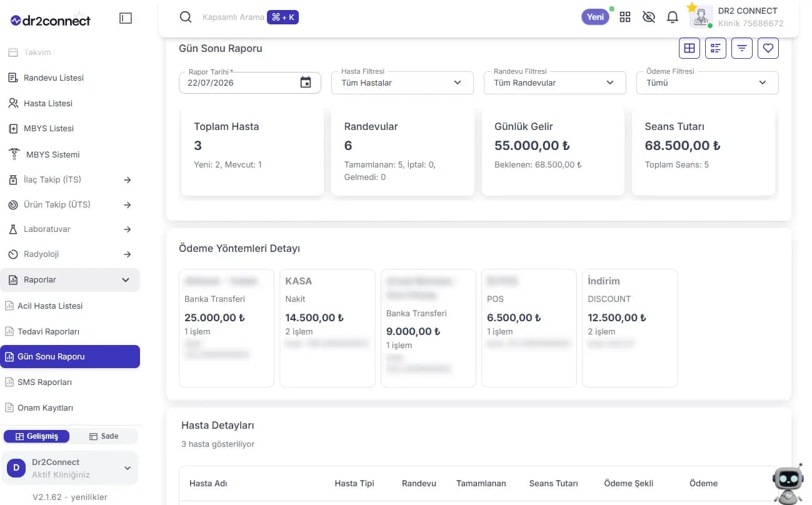This screenshot has height=505, width=812.
Task: Click the calendar icon in Rapor Tarihi
Action: (306, 82)
